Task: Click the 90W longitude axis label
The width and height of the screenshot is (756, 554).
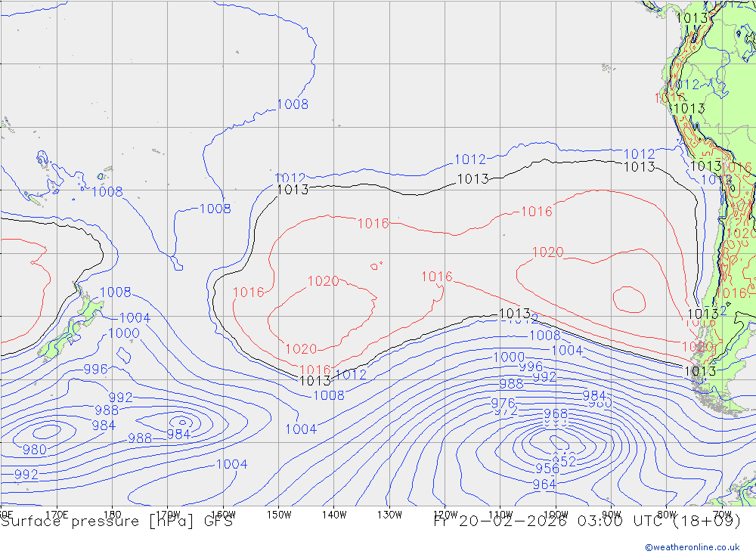Action: pos(612,515)
